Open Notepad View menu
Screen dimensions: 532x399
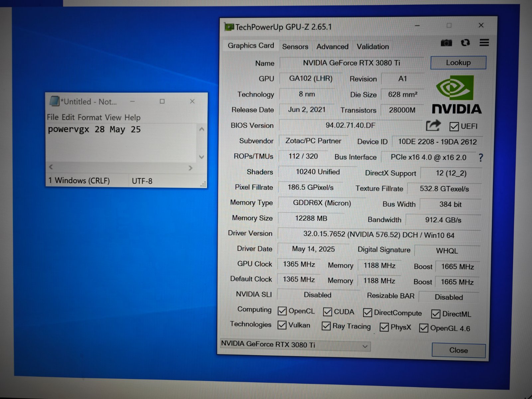pyautogui.click(x=113, y=117)
